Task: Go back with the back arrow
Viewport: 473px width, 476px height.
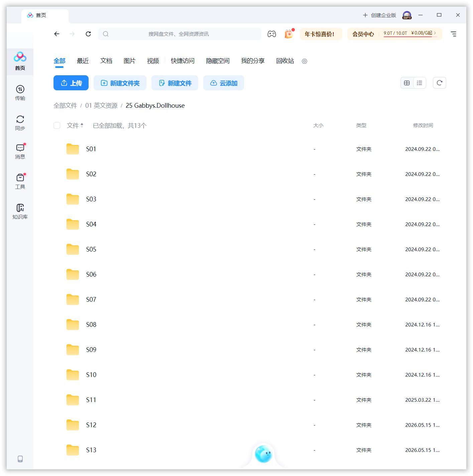Action: tap(57, 34)
